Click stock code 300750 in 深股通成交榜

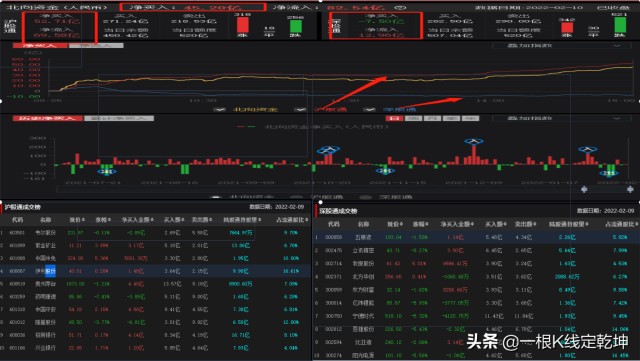(x=333, y=316)
